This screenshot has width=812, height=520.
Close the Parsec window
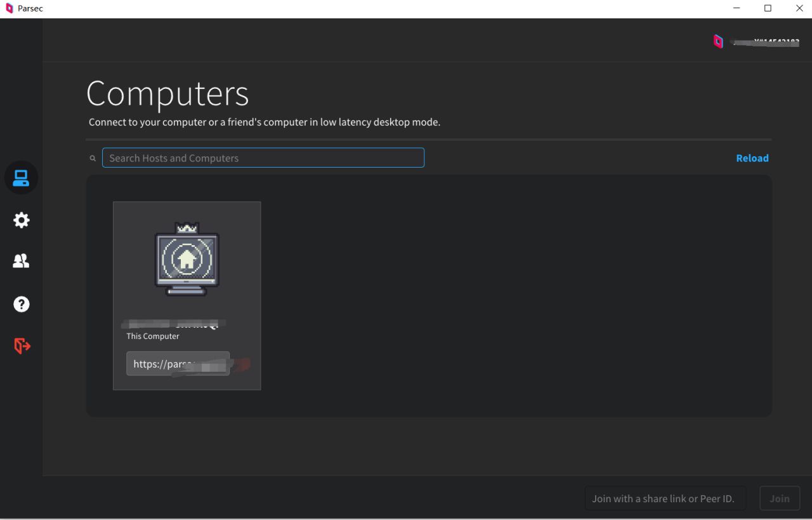coord(799,8)
